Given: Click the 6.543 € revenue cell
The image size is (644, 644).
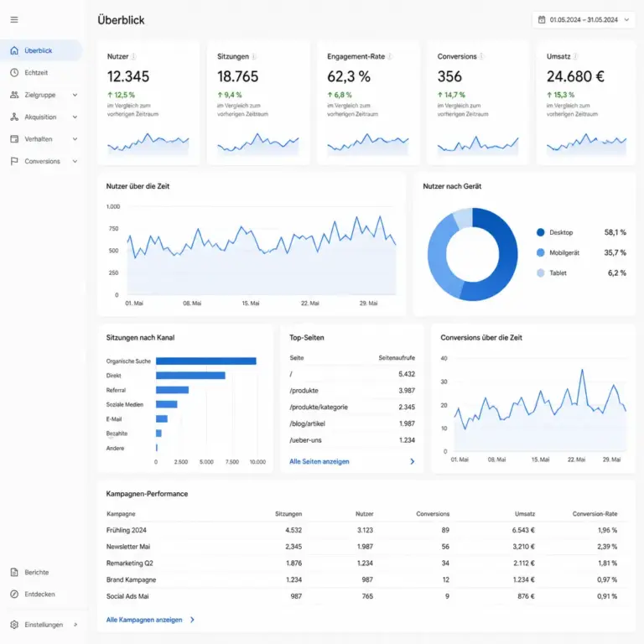Looking at the screenshot, I should [523, 530].
